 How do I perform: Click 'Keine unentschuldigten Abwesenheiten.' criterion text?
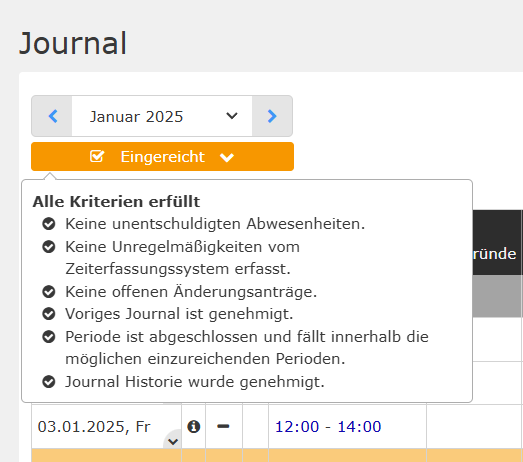click(215, 224)
